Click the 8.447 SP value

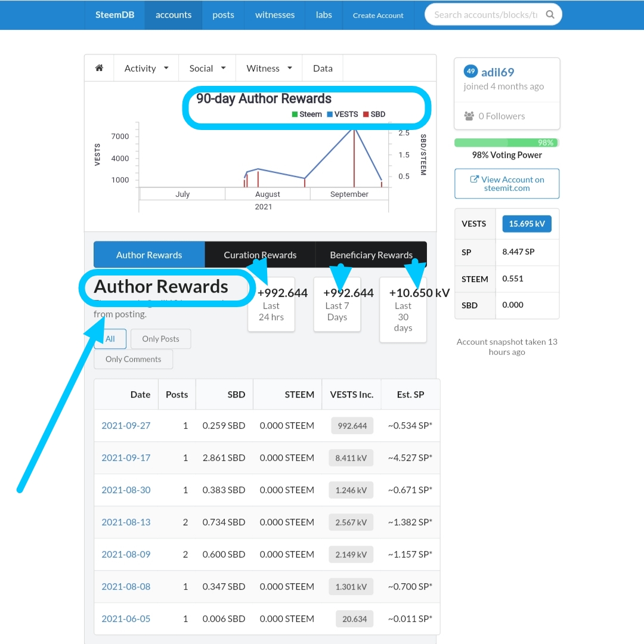pos(518,252)
